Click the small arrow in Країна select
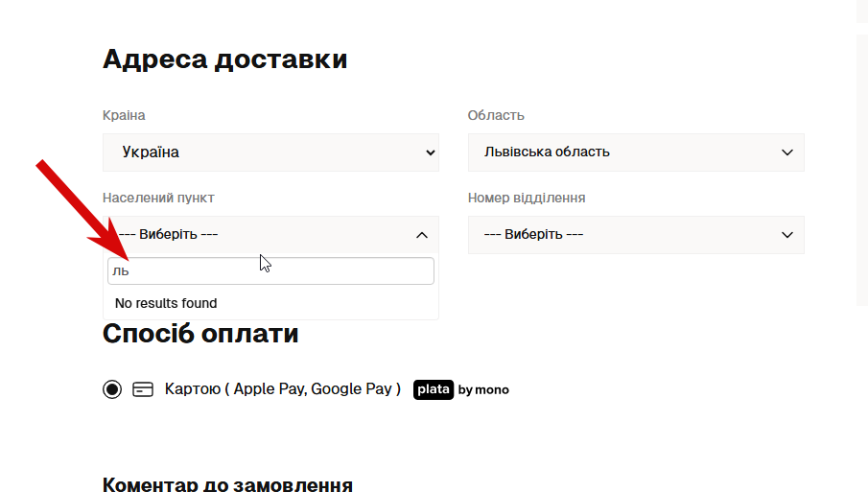Image resolution: width=868 pixels, height=492 pixels. 429,152
